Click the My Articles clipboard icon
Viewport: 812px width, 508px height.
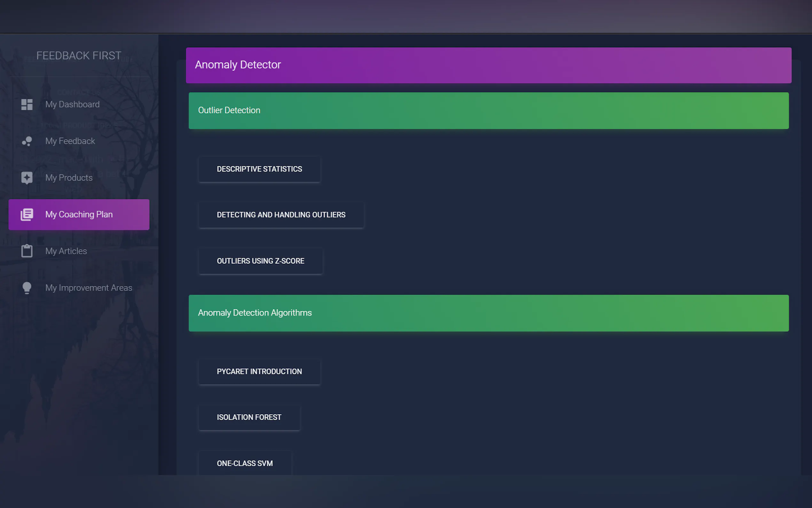click(27, 251)
